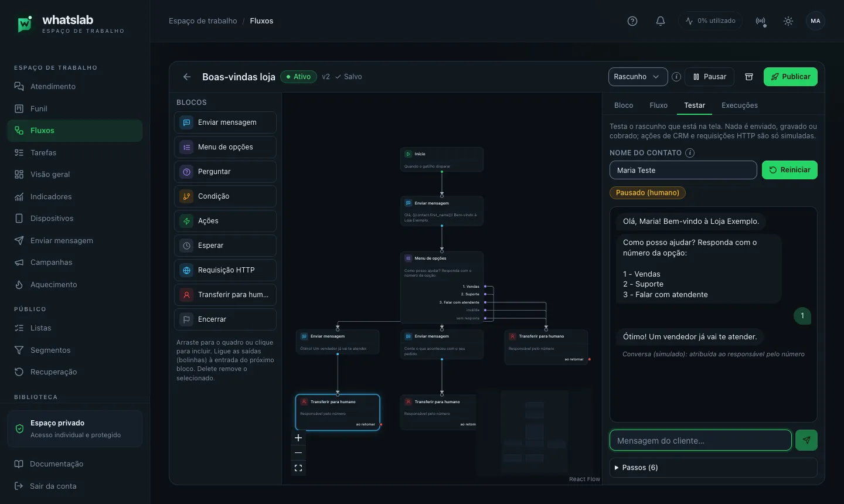The height and width of the screenshot is (504, 844).
Task: Click the Pausar button
Action: pos(709,77)
